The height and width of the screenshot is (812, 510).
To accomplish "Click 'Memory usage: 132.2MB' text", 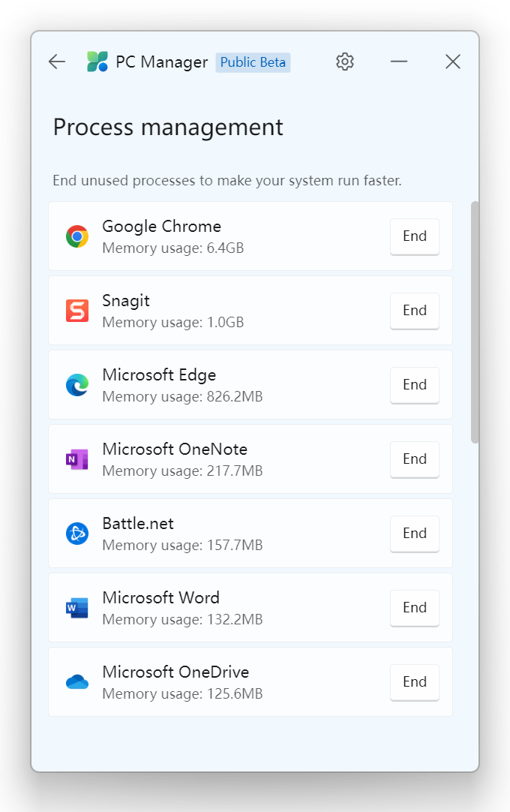I will tap(182, 619).
